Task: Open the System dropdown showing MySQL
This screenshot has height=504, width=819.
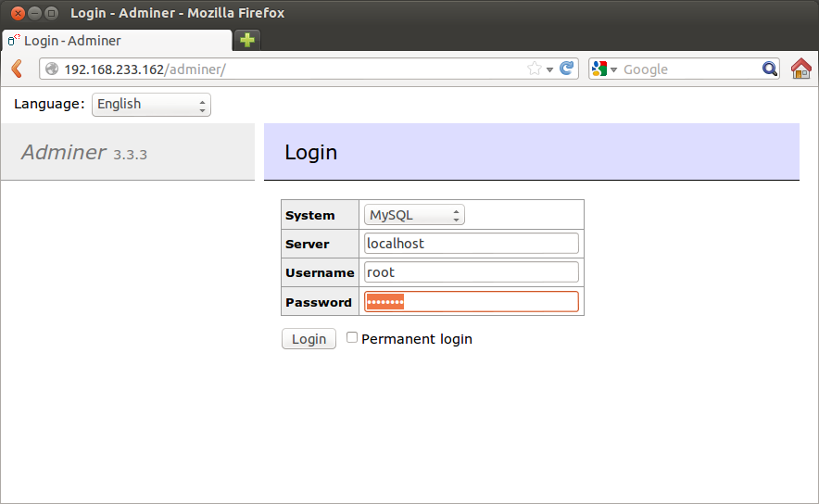Action: click(414, 215)
